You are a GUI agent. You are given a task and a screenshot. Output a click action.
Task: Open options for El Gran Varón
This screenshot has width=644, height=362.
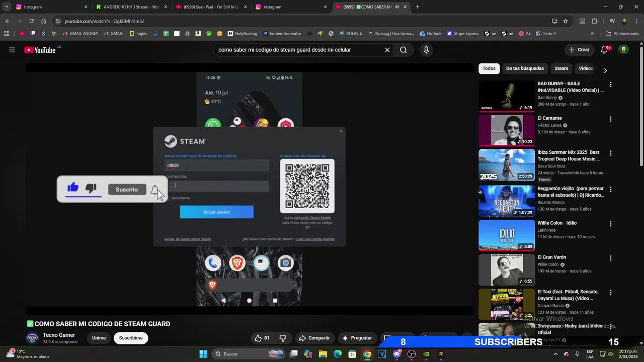611,258
